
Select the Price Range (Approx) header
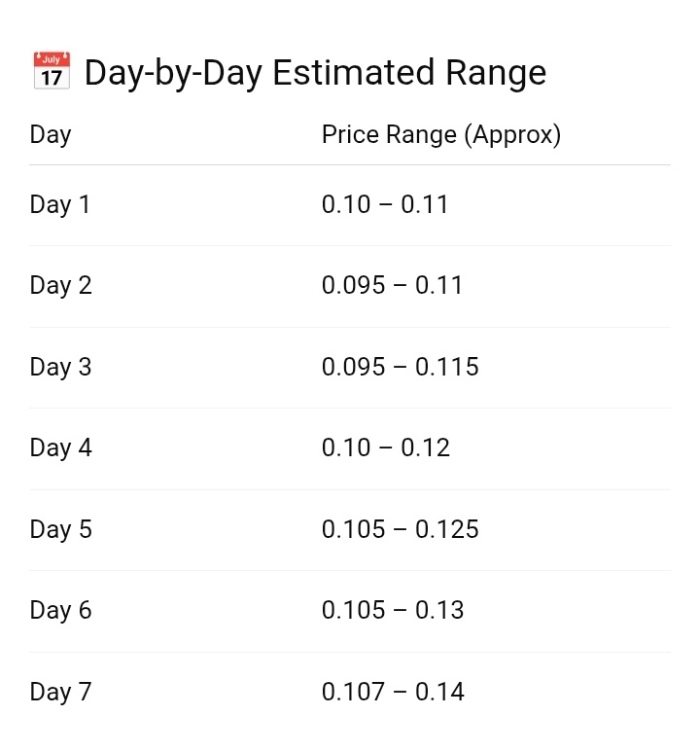[x=441, y=134]
